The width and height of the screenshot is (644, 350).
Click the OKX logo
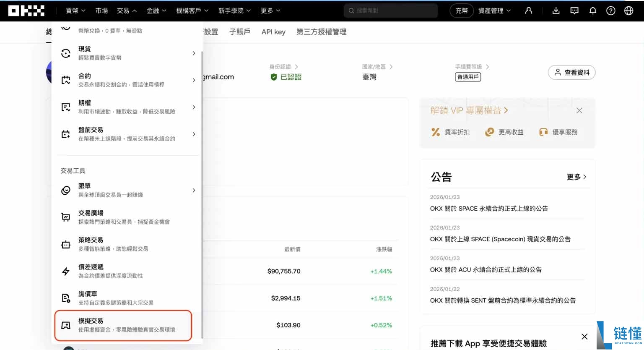pyautogui.click(x=26, y=10)
